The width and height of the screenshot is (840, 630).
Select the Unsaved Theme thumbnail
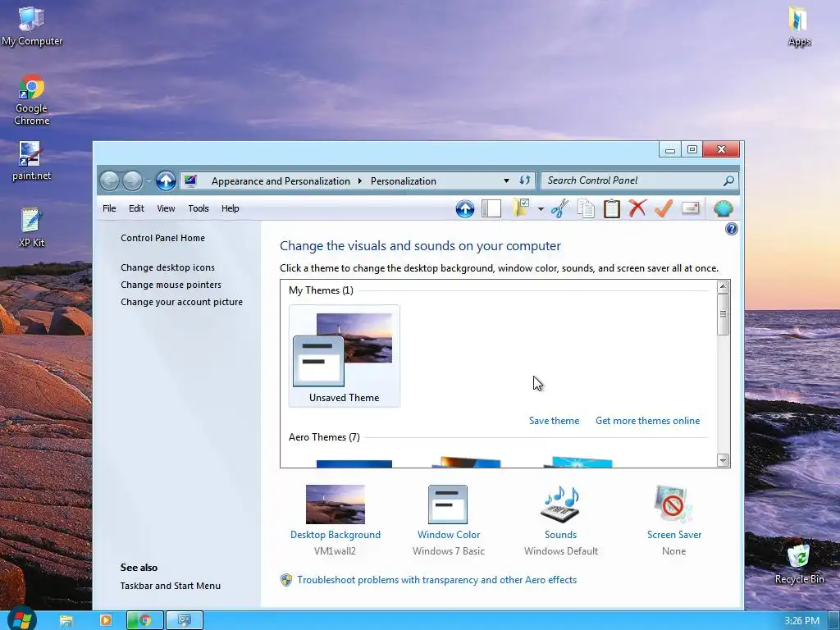(x=345, y=356)
